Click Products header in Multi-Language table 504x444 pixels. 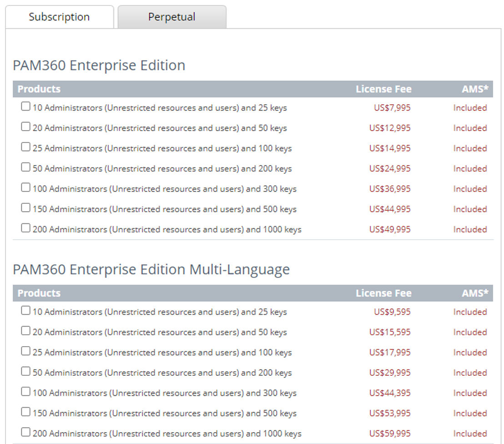point(39,293)
